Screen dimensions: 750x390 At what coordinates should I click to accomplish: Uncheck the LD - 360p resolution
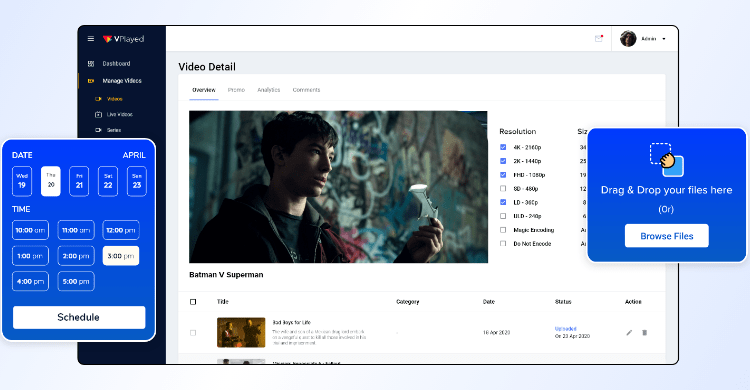point(503,202)
